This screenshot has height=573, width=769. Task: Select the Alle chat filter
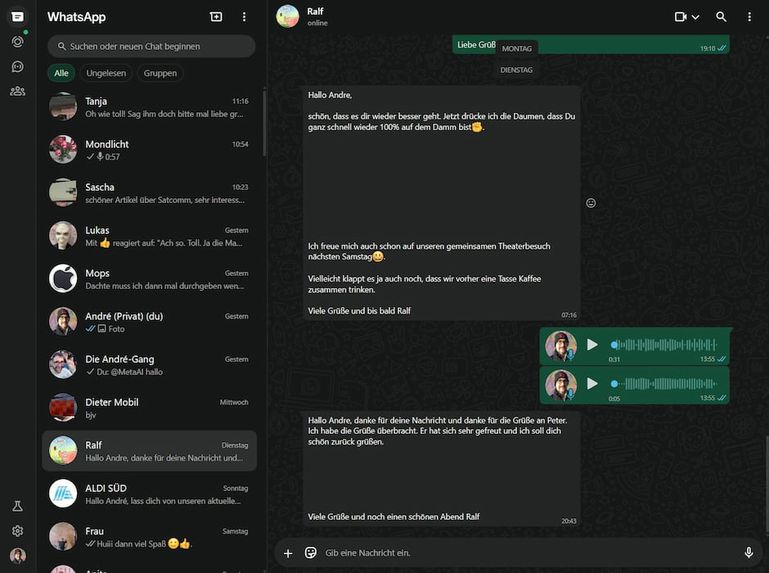tap(61, 73)
